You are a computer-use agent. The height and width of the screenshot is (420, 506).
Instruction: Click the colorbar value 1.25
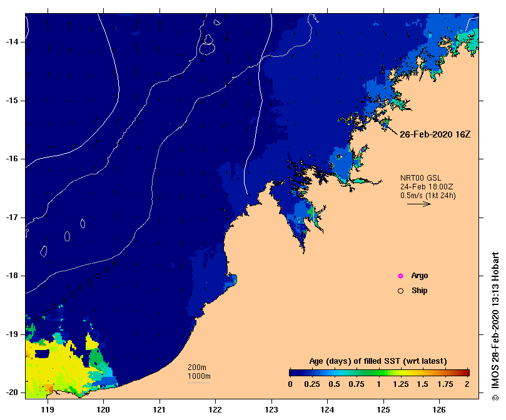click(x=400, y=384)
